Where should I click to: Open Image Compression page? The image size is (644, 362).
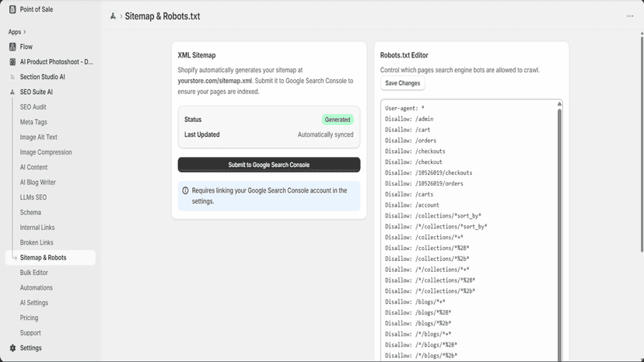tap(46, 152)
